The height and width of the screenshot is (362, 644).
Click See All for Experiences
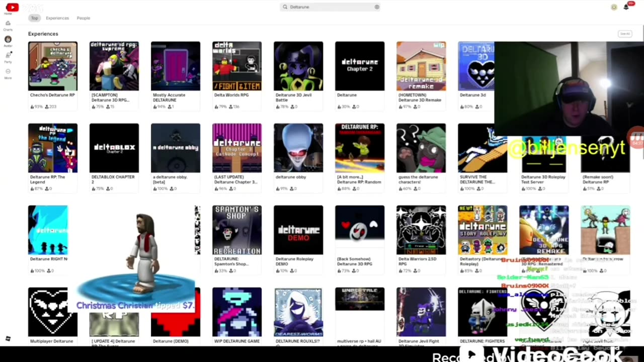[x=625, y=34]
